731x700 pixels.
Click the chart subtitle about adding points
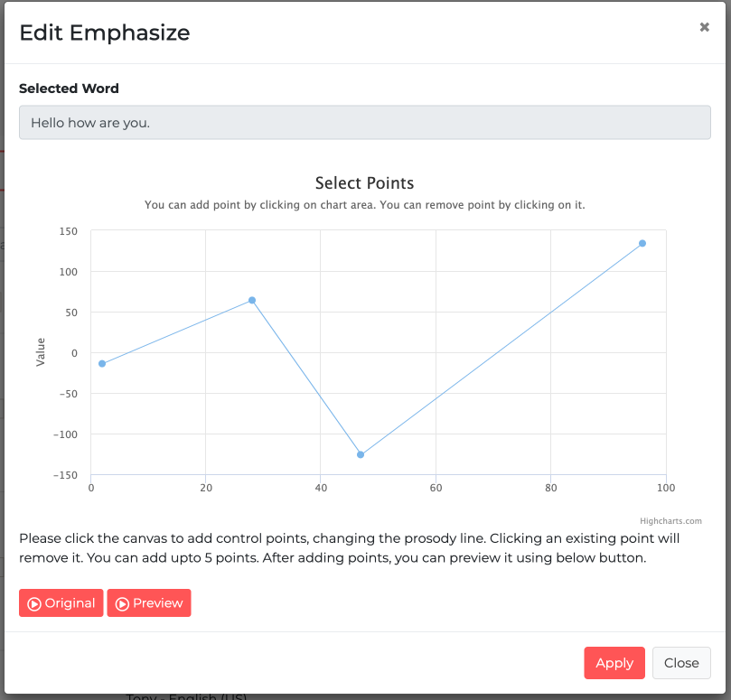tap(364, 205)
